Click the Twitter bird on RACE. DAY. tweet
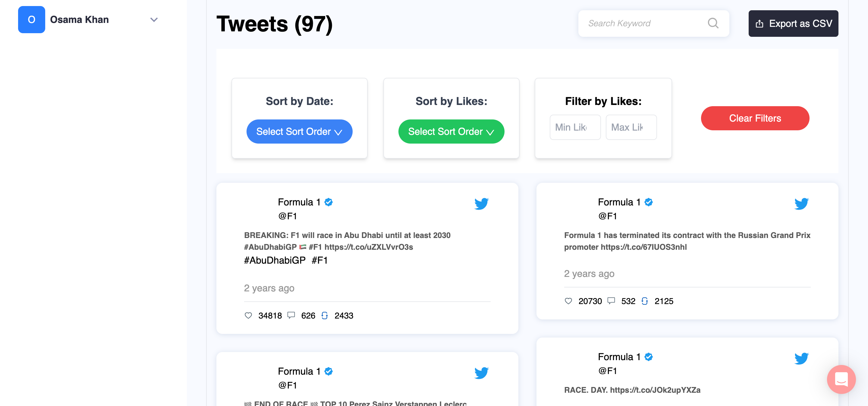 [801, 358]
